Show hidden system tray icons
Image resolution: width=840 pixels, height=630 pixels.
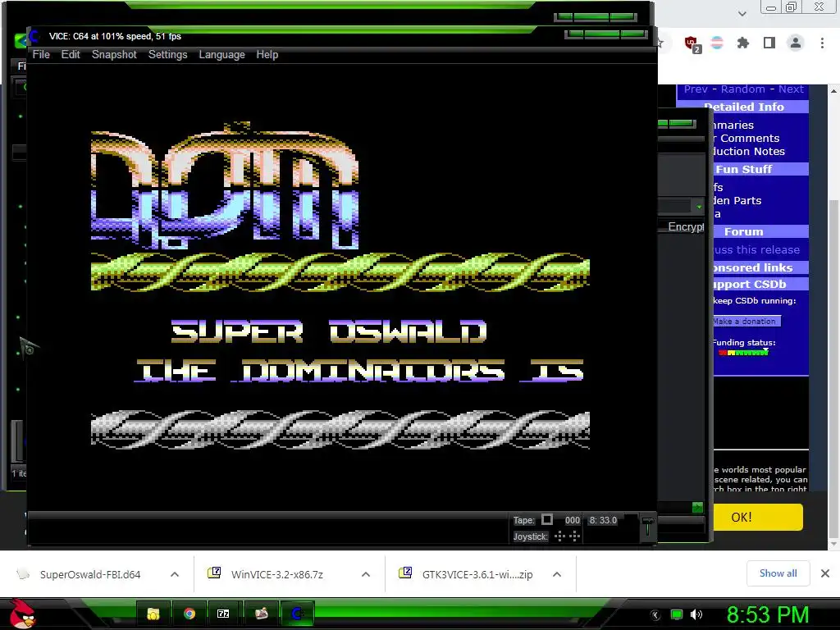[655, 615]
